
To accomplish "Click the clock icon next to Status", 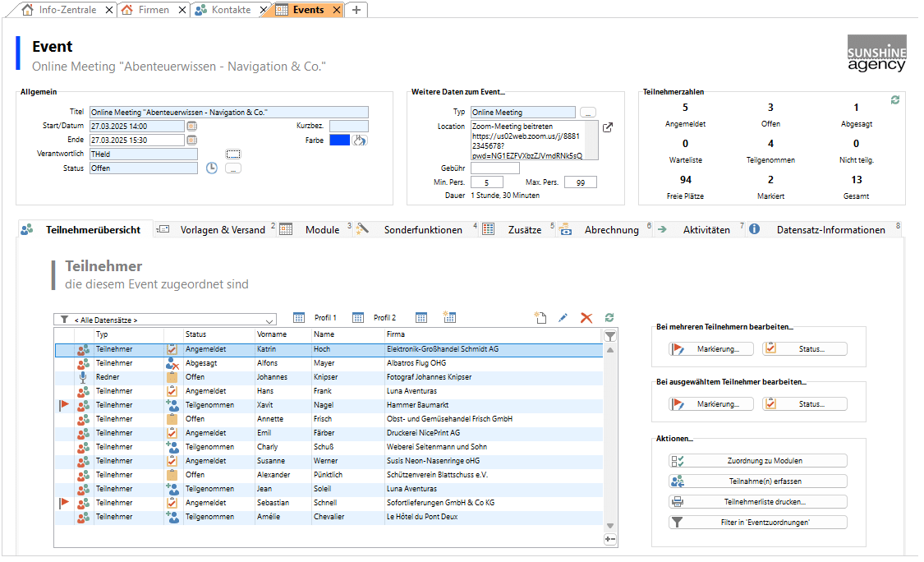I will 211,168.
